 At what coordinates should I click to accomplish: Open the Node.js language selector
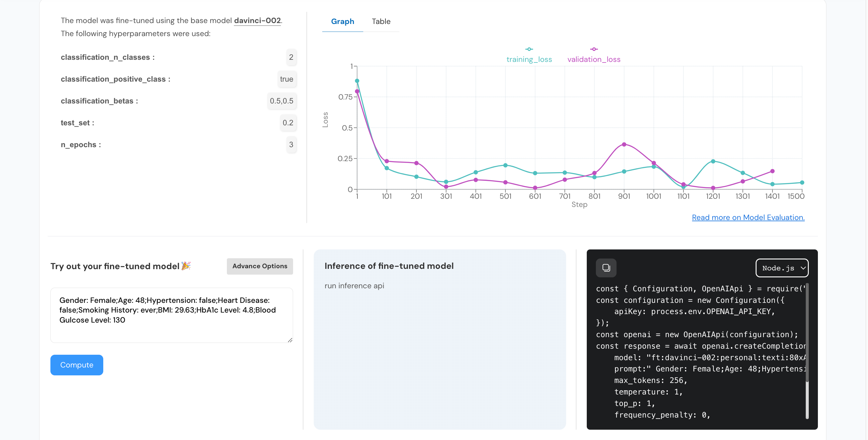click(782, 268)
